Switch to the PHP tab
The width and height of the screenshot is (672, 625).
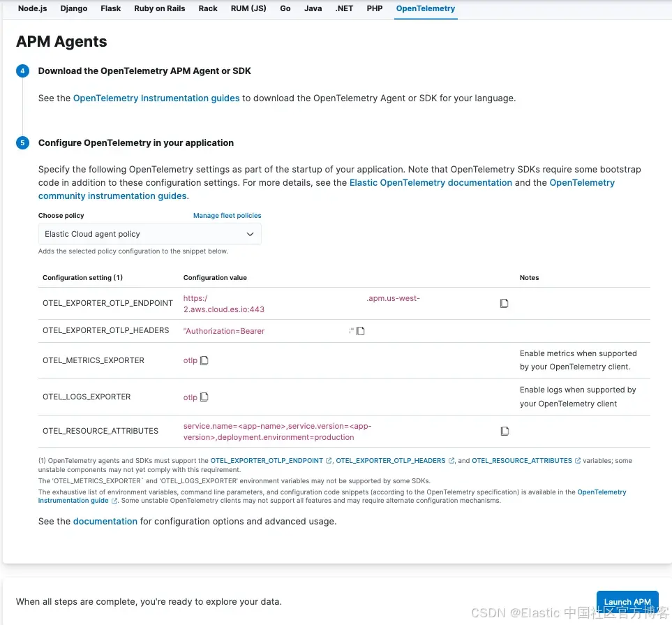pyautogui.click(x=375, y=8)
